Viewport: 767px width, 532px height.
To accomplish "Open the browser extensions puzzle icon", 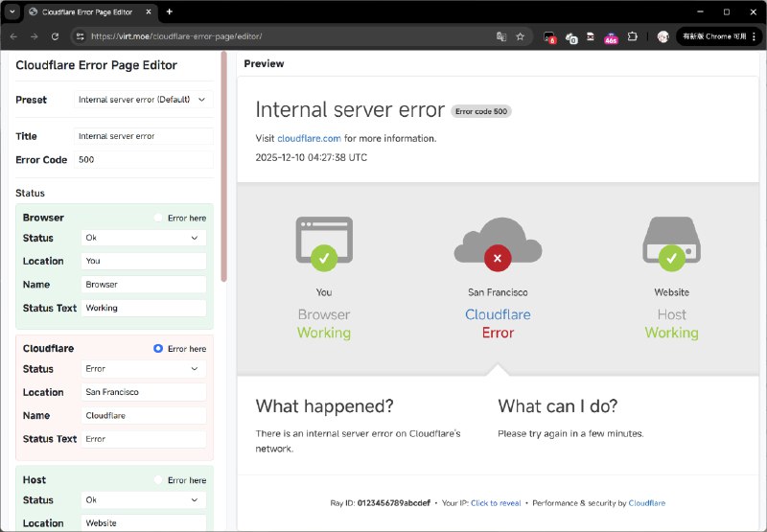I will click(633, 36).
